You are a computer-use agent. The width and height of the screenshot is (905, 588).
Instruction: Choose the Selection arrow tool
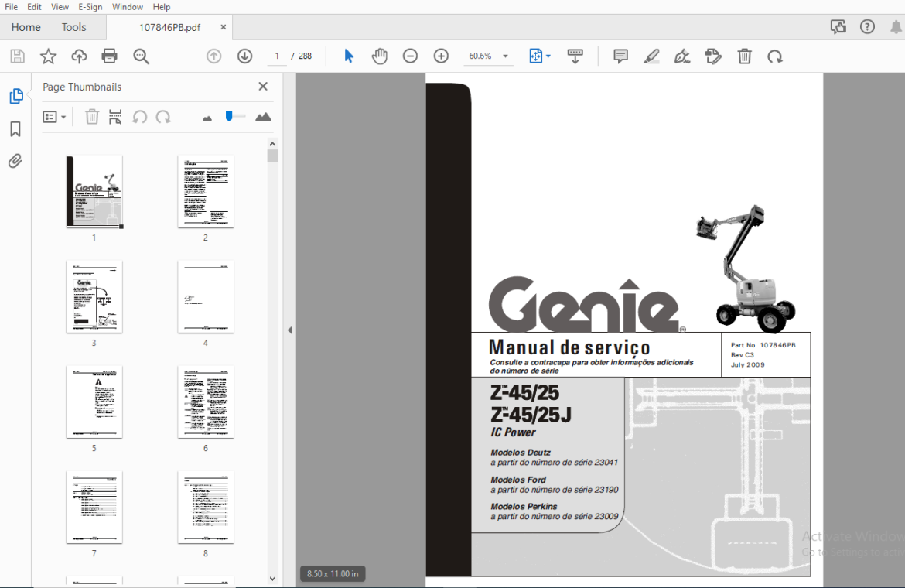pos(349,56)
